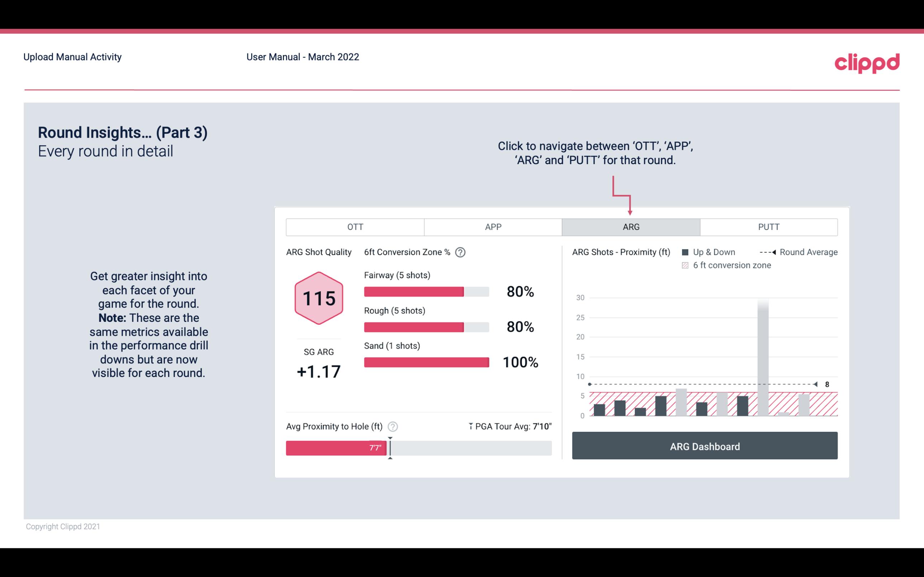Click the PGA Tour Avg benchmark indicator icon
The image size is (924, 577).
(470, 425)
